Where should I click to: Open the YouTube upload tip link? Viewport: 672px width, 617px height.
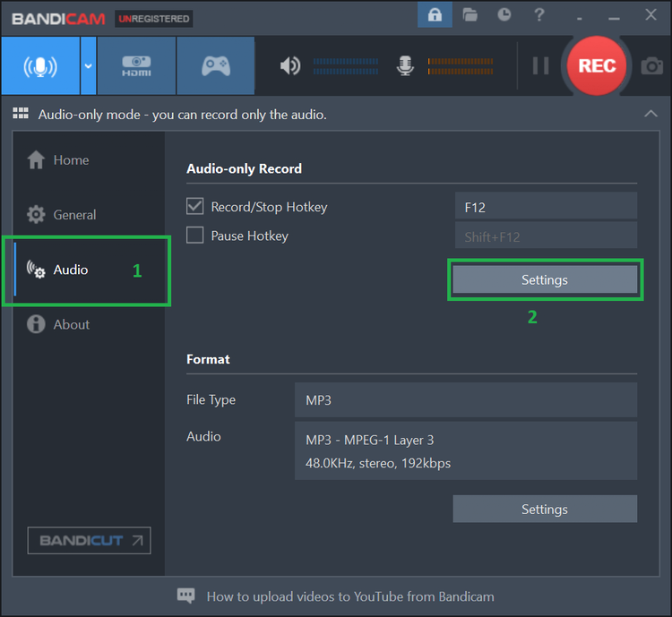pos(350,596)
